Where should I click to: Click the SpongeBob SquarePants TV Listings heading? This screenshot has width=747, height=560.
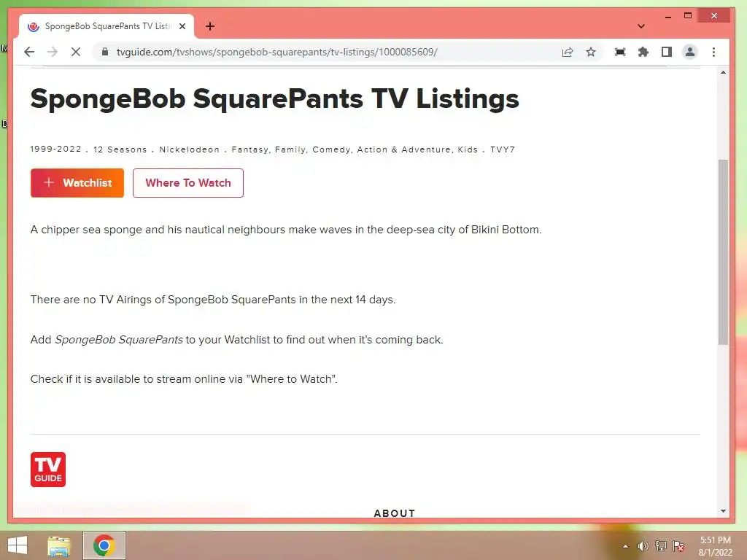[274, 99]
